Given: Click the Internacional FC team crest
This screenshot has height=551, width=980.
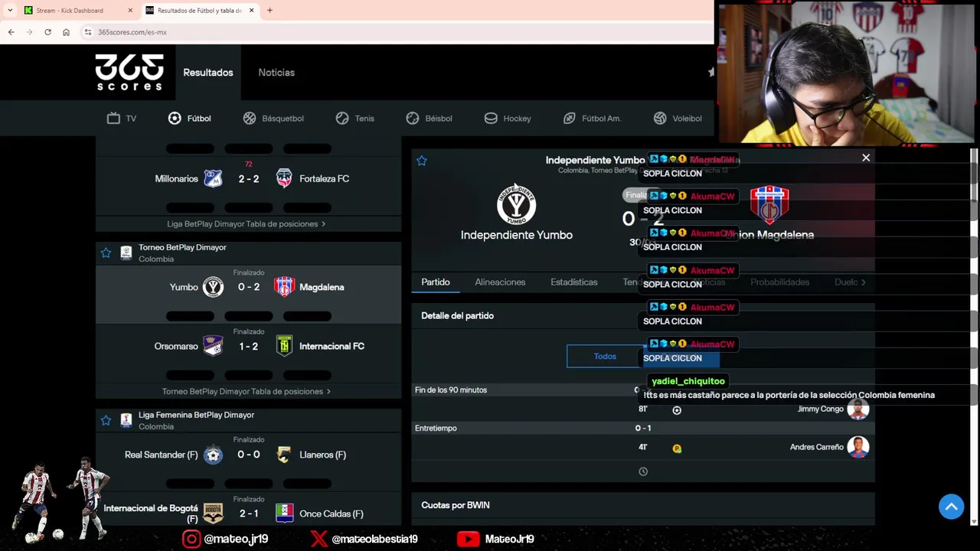Looking at the screenshot, I should click(x=284, y=346).
